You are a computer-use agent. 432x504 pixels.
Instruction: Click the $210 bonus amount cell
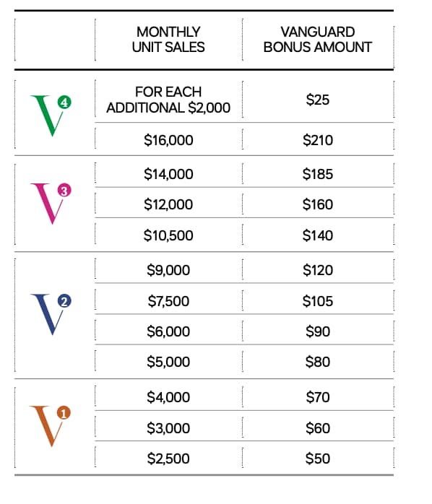coord(318,140)
